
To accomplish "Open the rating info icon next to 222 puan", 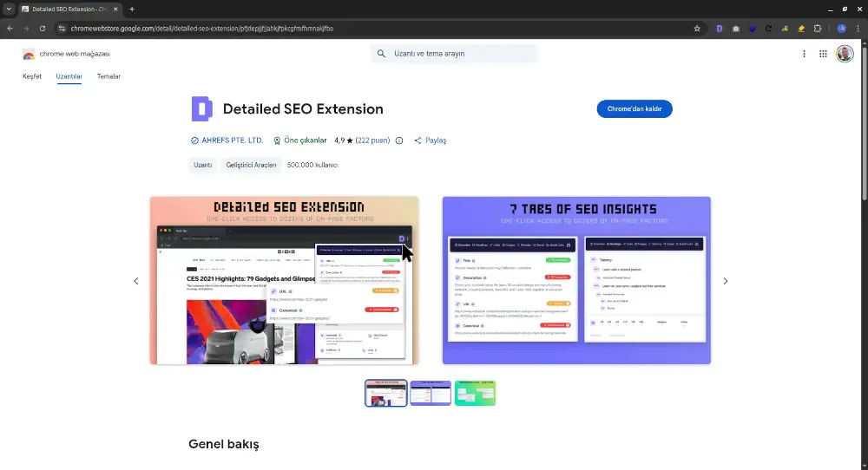I will click(x=399, y=140).
